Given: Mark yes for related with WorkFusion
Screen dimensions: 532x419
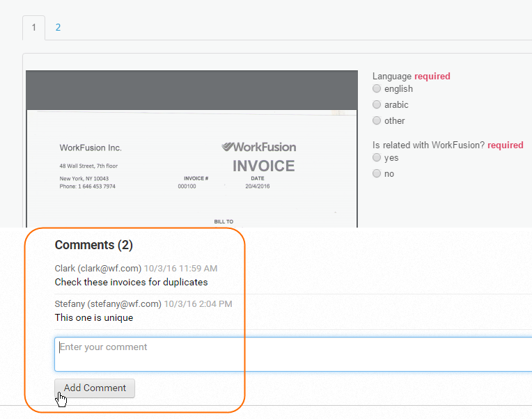Looking at the screenshot, I should point(377,157).
